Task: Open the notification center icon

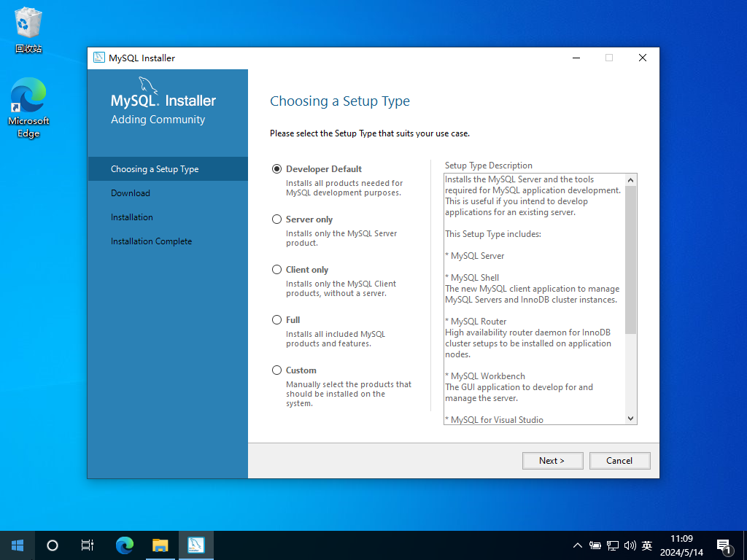Action: pyautogui.click(x=724, y=545)
